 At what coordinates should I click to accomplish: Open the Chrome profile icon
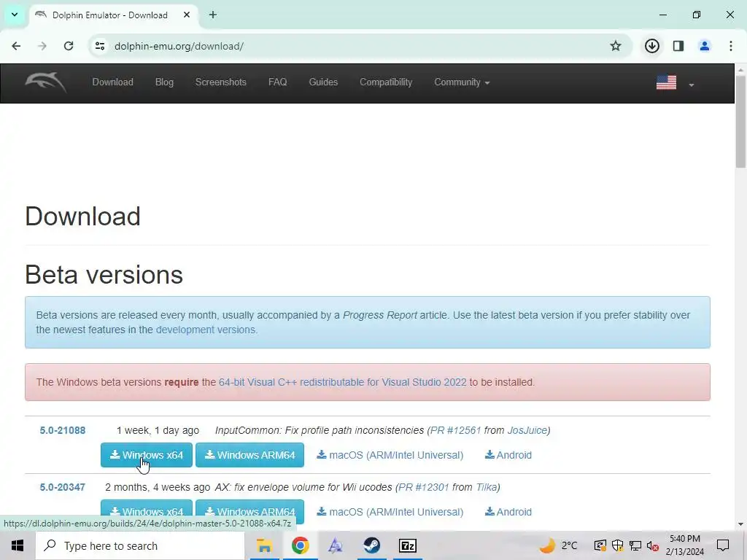(704, 46)
